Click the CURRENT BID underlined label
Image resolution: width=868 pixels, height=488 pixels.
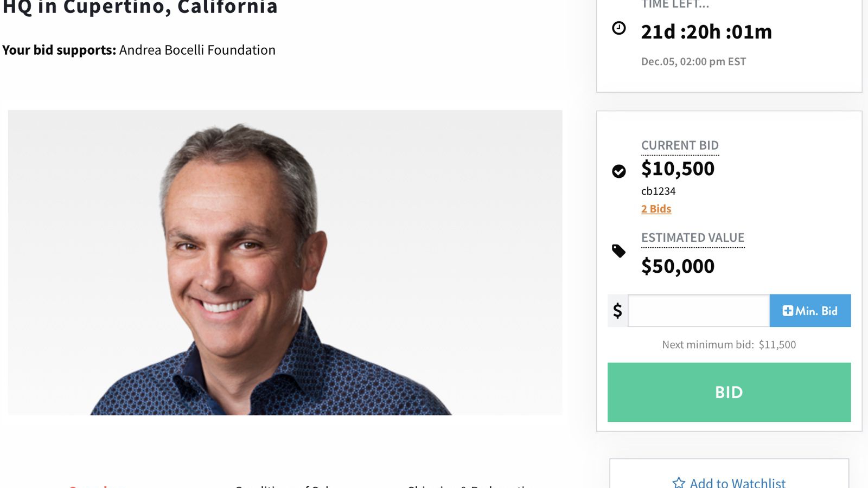click(680, 145)
